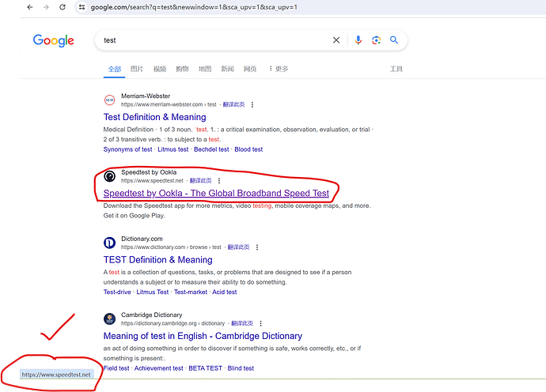Screen dimensions: 546x392
Task: Click the dictionary.cambridge.org › dictionary breadcrumb
Action: tap(173, 323)
